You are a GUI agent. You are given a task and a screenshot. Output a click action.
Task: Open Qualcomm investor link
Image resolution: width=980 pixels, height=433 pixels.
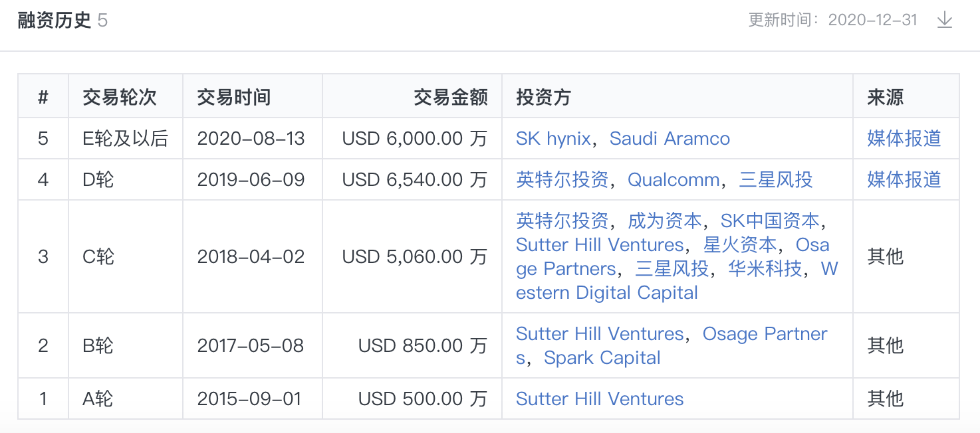(x=674, y=179)
